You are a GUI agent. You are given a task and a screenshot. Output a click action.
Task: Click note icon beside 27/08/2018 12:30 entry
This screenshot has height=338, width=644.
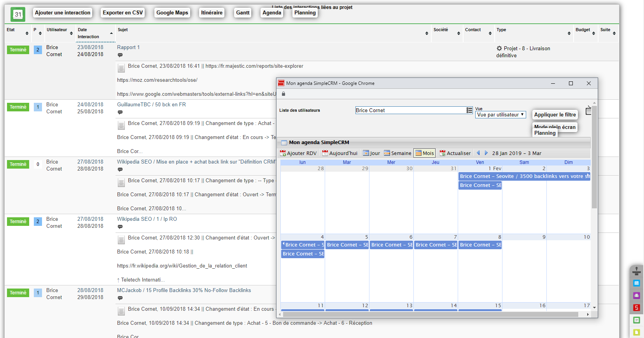click(121, 240)
